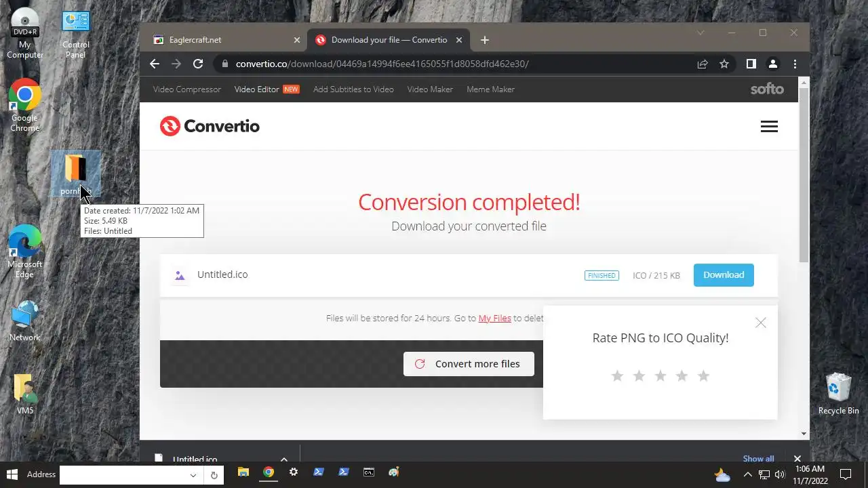Screen dimensions: 868x488
Task: Open the Windows Start menu
Action: point(12,474)
